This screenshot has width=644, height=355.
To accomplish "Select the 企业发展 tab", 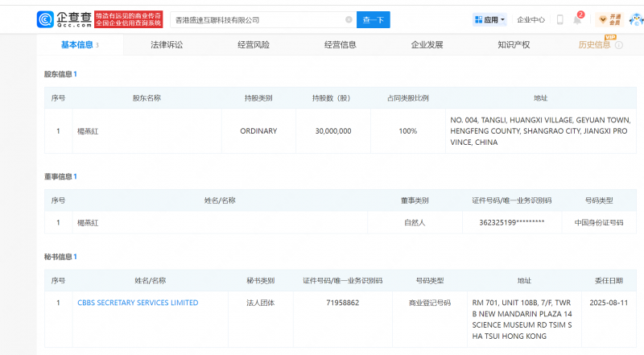I will [427, 45].
